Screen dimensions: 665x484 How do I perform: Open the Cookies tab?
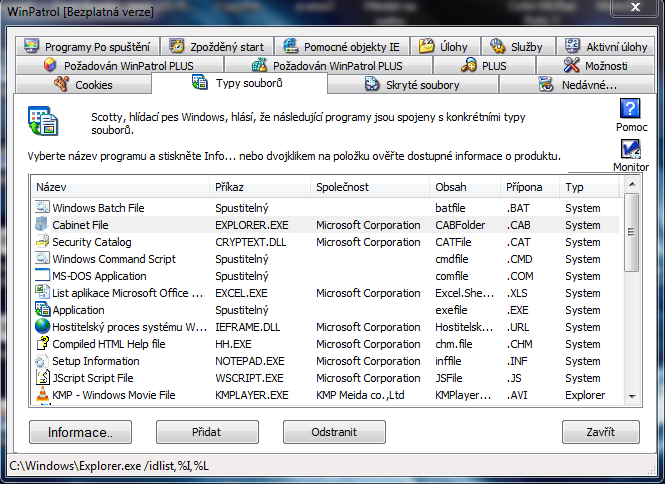[x=83, y=84]
